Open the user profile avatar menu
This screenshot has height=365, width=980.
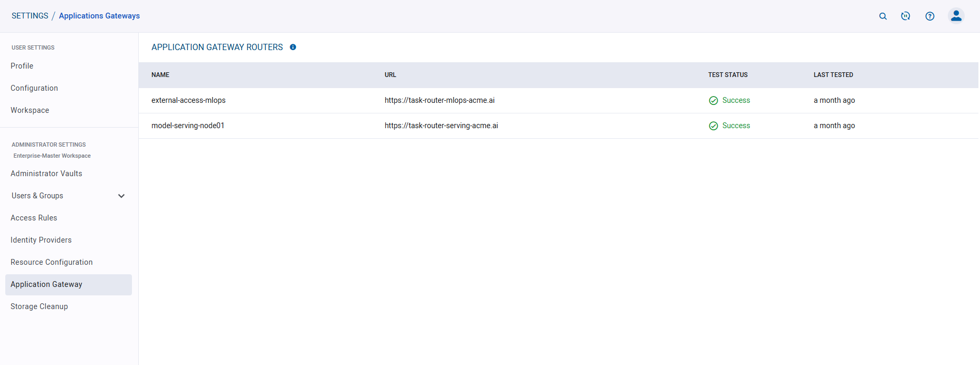956,16
